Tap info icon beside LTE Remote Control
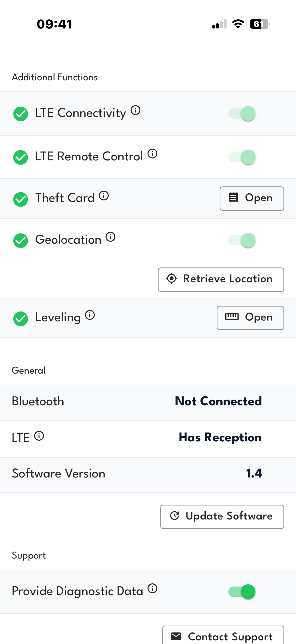The width and height of the screenshot is (296, 644). pos(152,154)
